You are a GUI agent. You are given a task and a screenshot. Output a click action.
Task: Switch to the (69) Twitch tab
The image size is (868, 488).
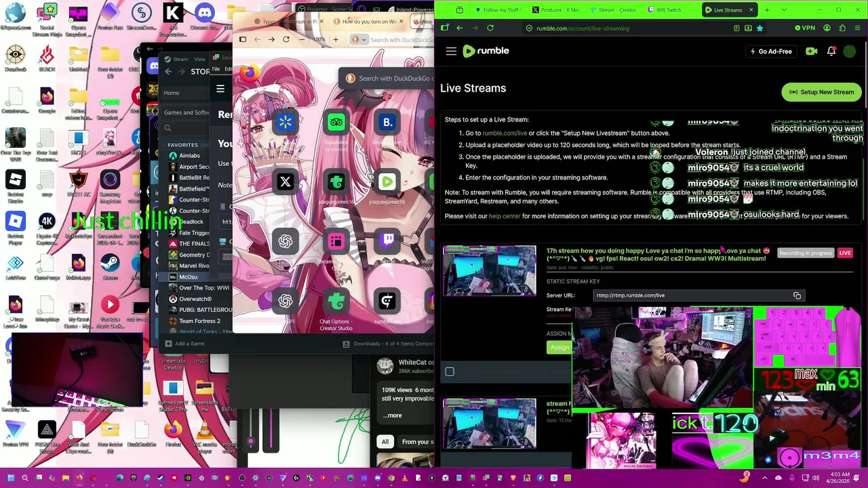665,10
